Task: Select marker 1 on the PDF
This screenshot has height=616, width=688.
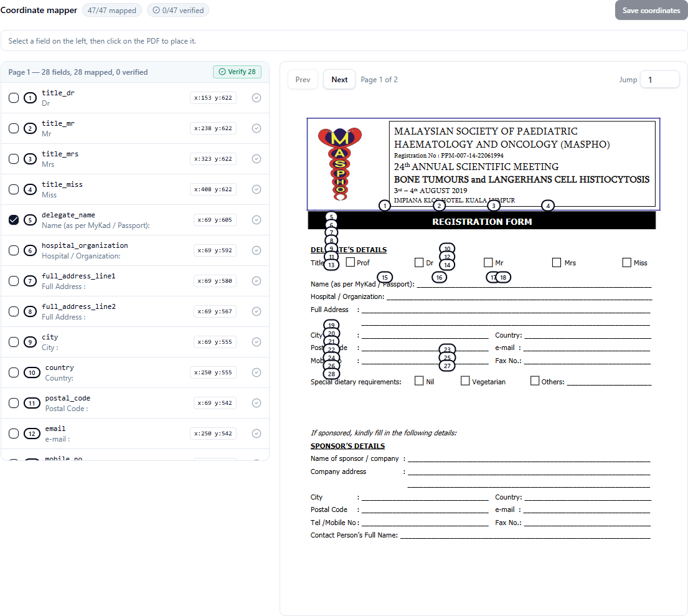Action: [x=385, y=206]
